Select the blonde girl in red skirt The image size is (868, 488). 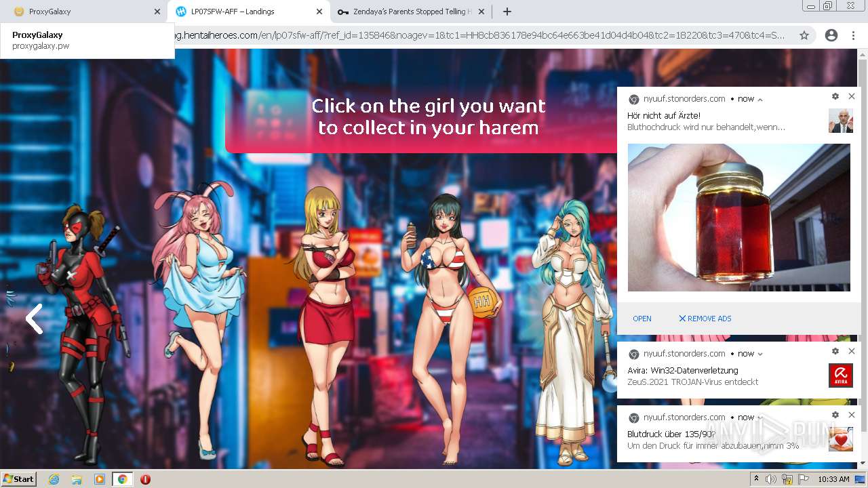click(x=325, y=325)
